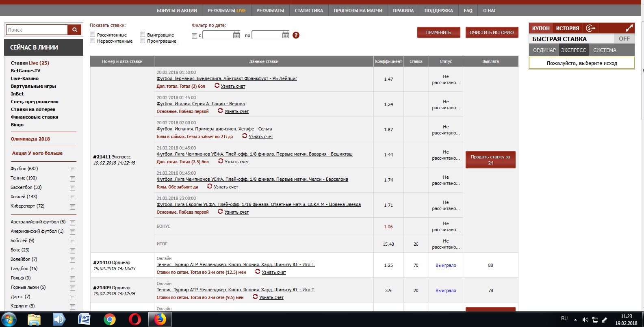Open the Финансовые ставки link

click(x=35, y=117)
